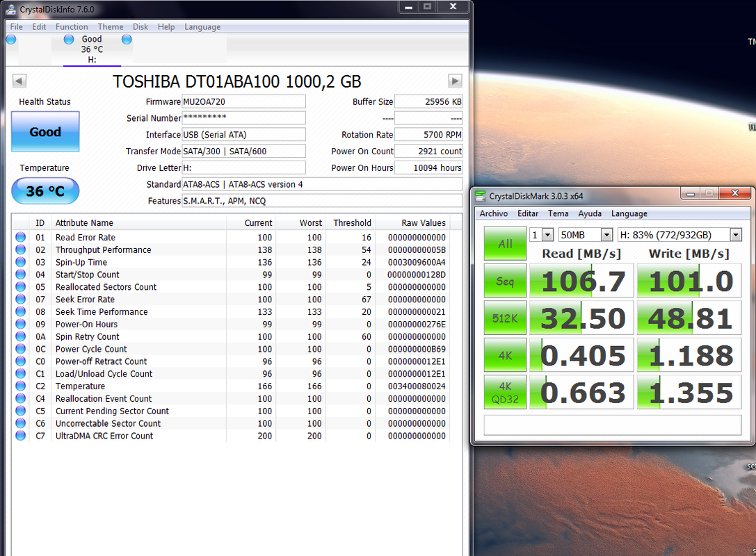Viewport: 756px width, 556px height.
Task: Click status circle for Seek Time Performance
Action: (21, 312)
